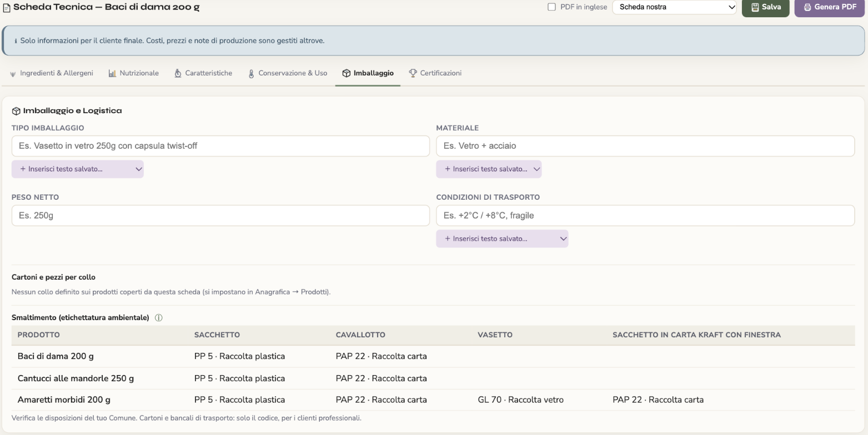The image size is (868, 435).
Task: Click the printer icon on Genera PDF
Action: pyautogui.click(x=807, y=7)
